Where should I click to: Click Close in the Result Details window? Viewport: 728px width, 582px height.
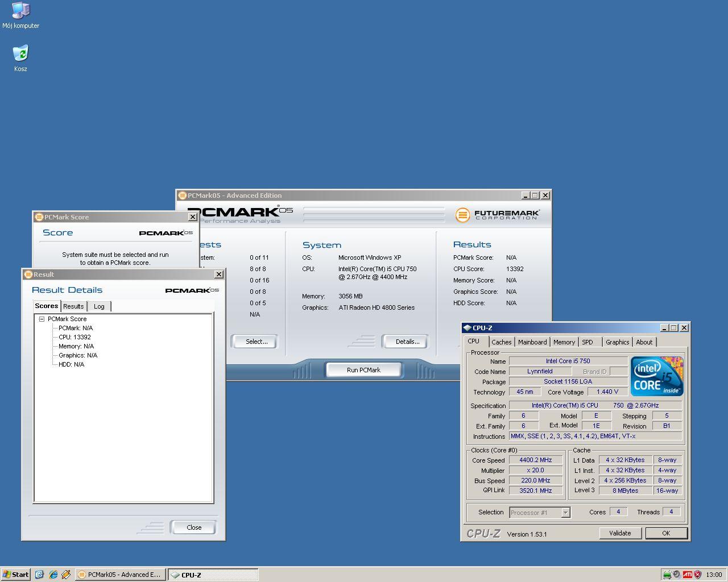194,527
